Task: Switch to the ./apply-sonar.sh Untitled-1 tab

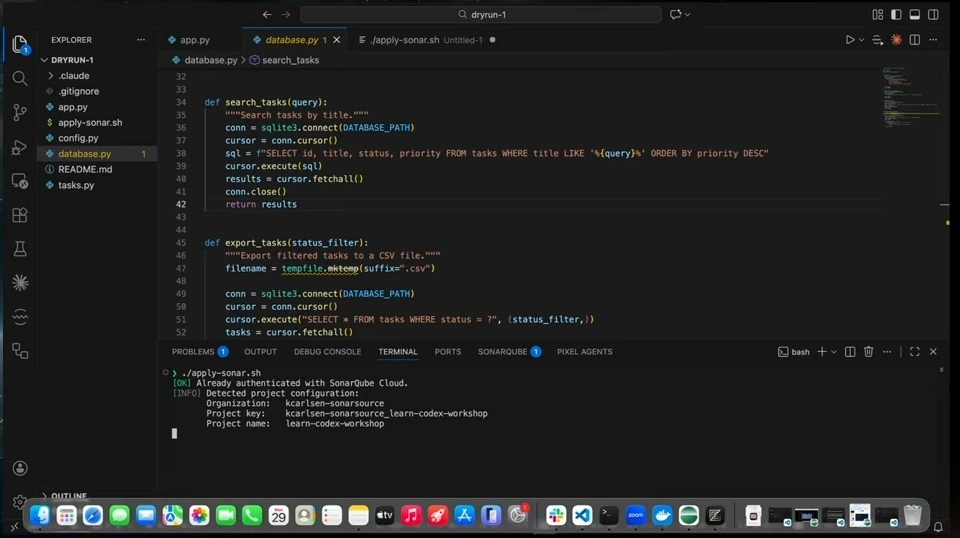Action: pyautogui.click(x=426, y=40)
